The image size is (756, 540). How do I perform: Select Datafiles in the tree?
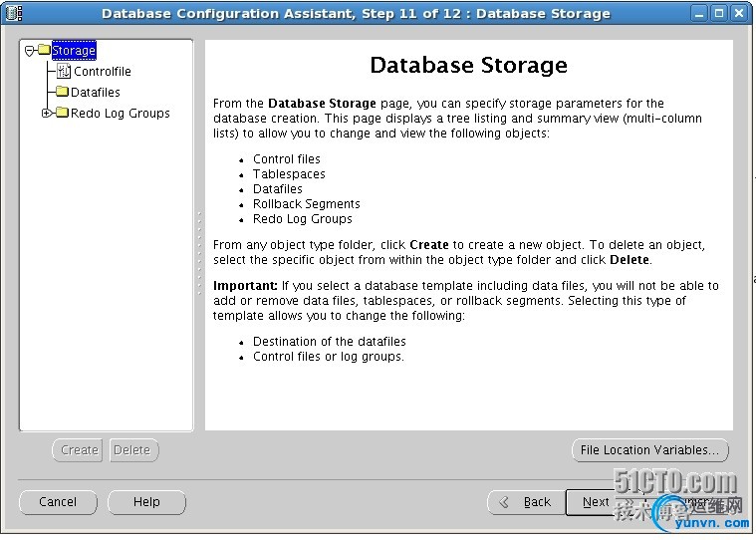click(96, 92)
